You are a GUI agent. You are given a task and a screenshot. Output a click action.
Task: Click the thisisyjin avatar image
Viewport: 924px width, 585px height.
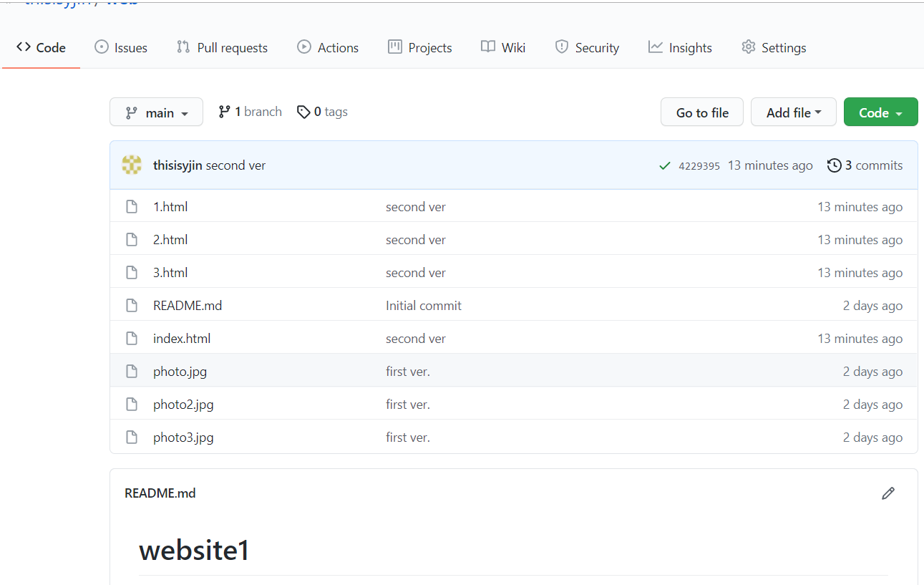point(132,165)
